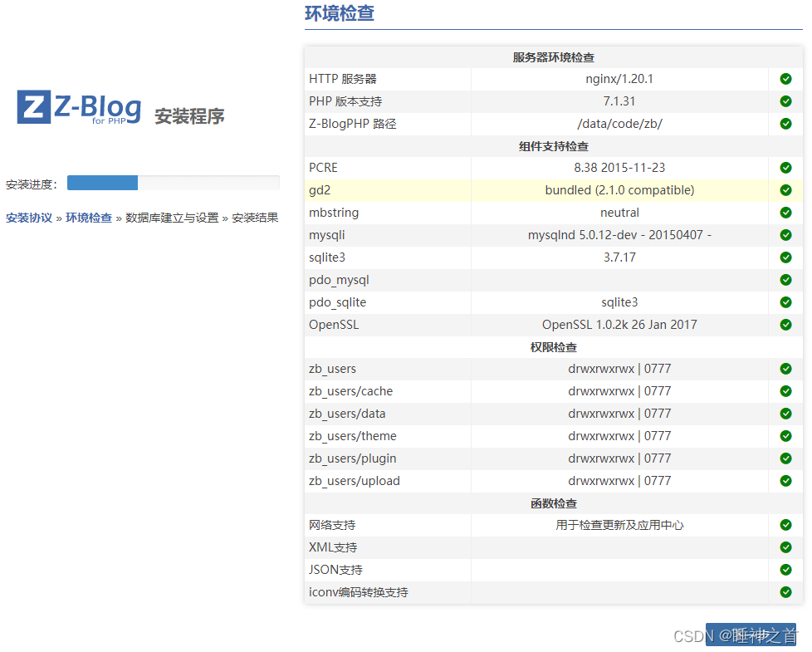Screen dimensions: 812x652
Task: Click the zb_users/cache directory label
Action: 350,391
